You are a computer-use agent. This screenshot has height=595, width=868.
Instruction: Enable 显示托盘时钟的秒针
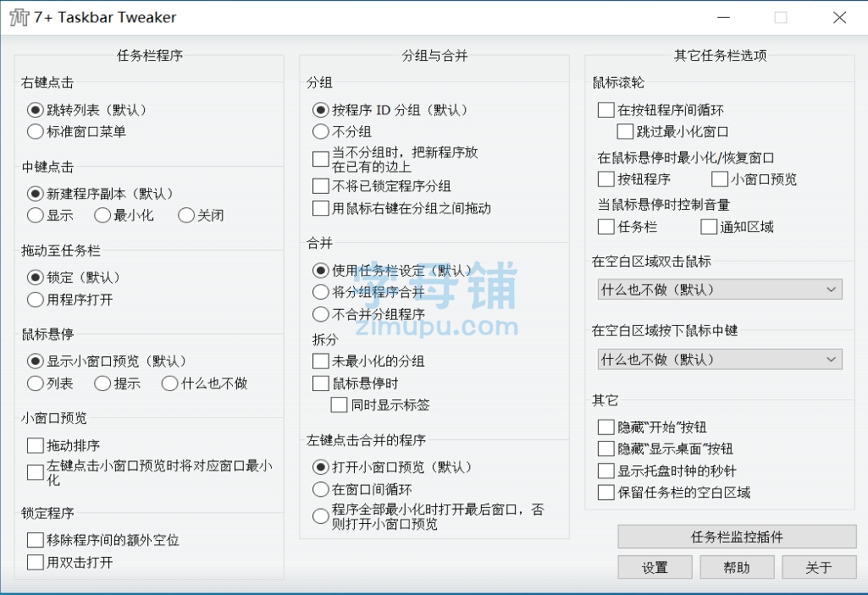[x=606, y=471]
